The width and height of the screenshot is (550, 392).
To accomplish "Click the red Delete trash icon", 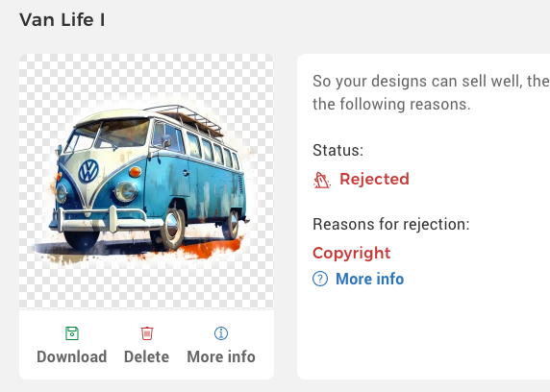I will [x=147, y=333].
